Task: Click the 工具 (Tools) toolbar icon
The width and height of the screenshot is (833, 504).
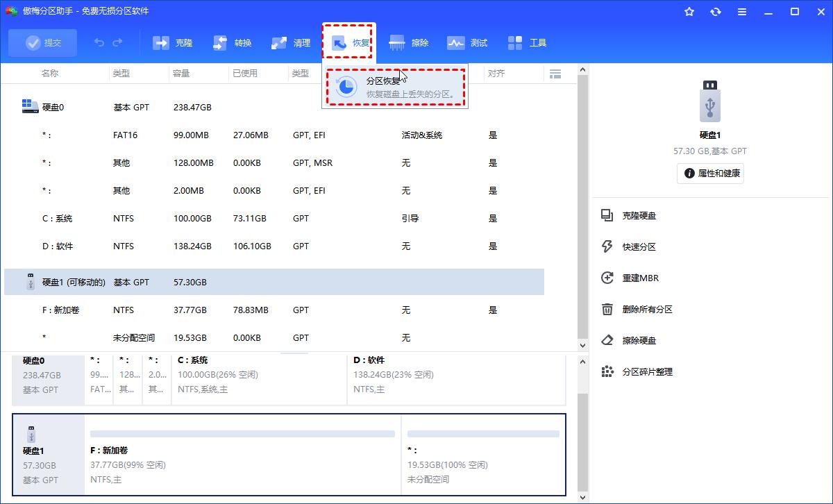Action: point(527,42)
